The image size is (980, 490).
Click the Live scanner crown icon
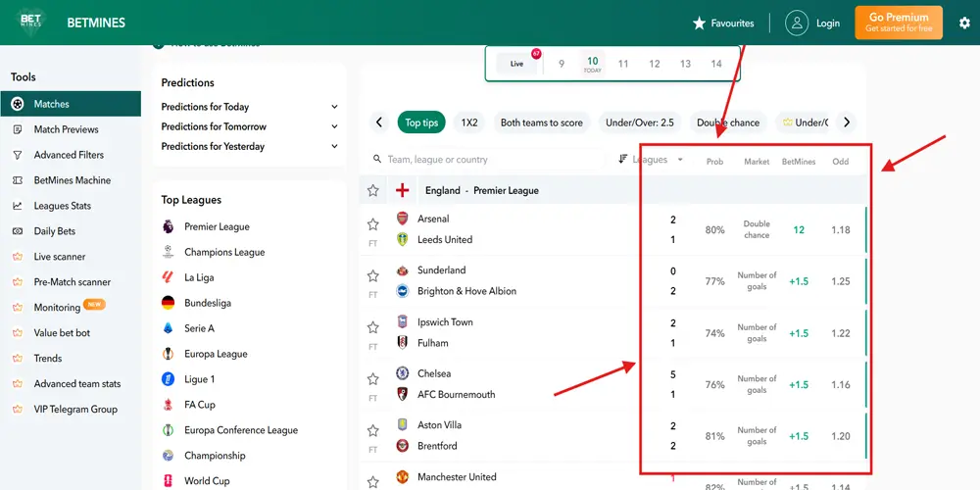click(18, 257)
